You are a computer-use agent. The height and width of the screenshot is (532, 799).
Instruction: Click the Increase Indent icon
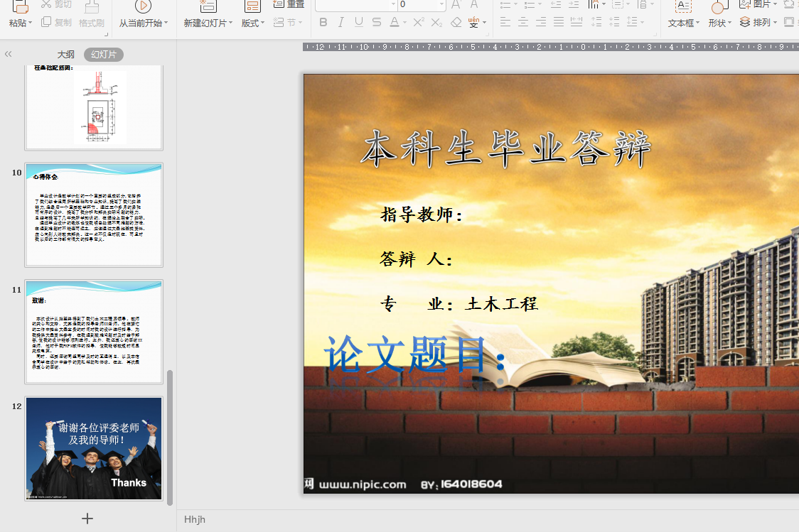coord(574,4)
